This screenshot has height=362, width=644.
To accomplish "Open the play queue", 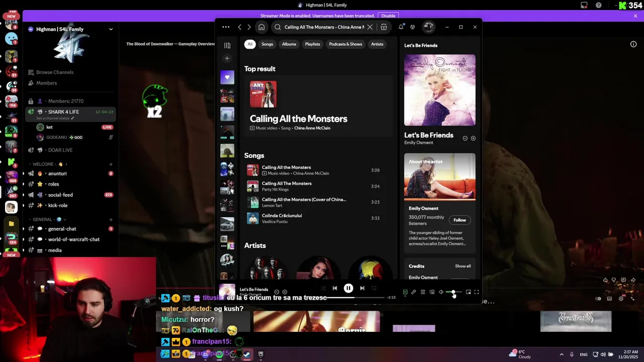I will coord(423,292).
